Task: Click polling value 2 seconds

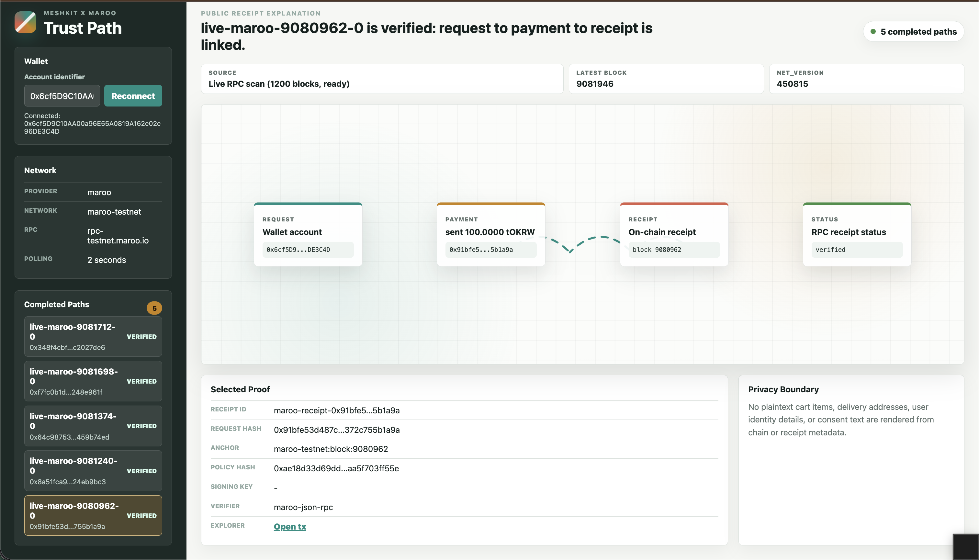Action: [x=107, y=260]
